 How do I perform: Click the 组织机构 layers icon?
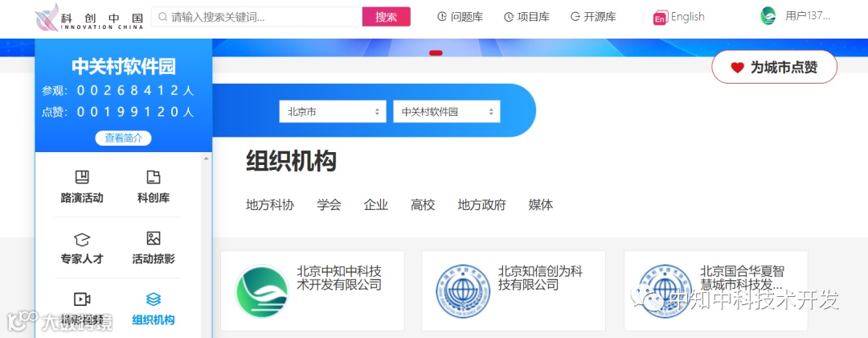click(154, 299)
